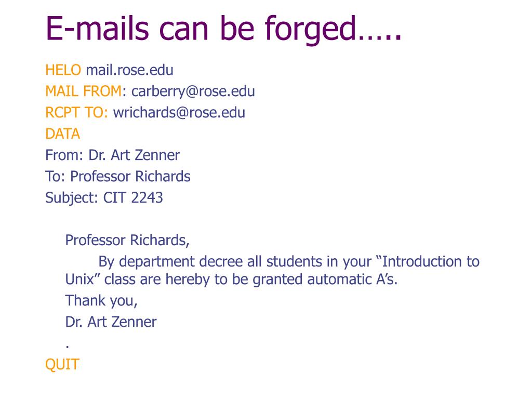532x399 pixels.
Task: Click the carberry@rose.edu address
Action: (193, 92)
